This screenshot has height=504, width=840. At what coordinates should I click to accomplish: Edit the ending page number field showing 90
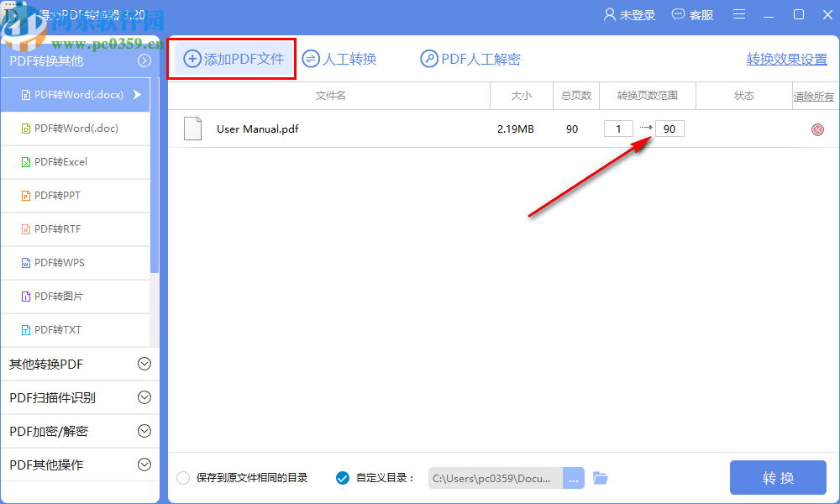(x=669, y=129)
